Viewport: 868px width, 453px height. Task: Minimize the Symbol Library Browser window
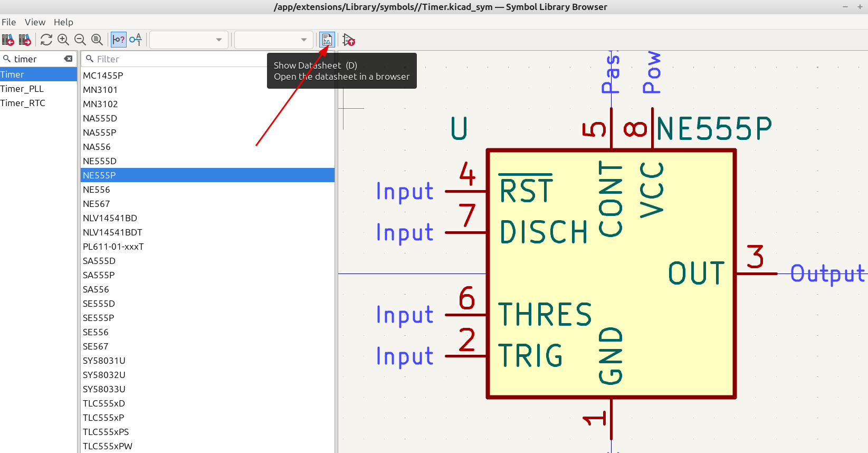[845, 7]
